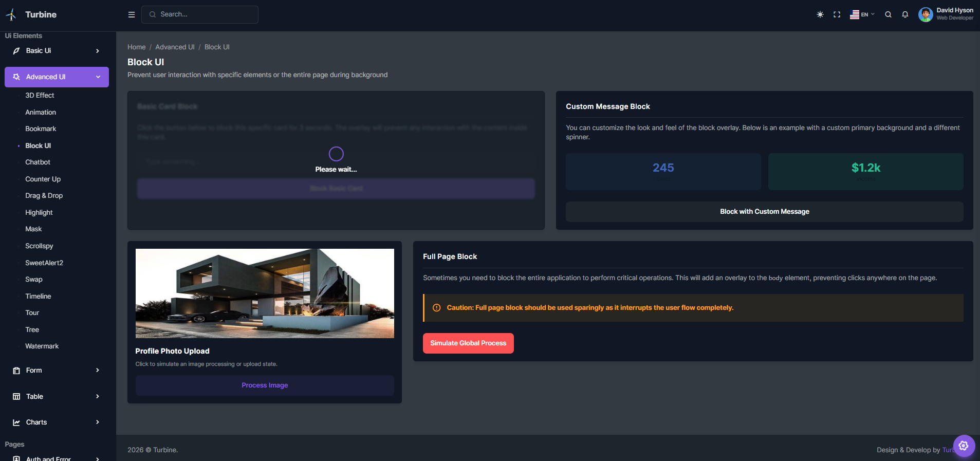
Task: Open the Animation menu item
Action: 41,113
